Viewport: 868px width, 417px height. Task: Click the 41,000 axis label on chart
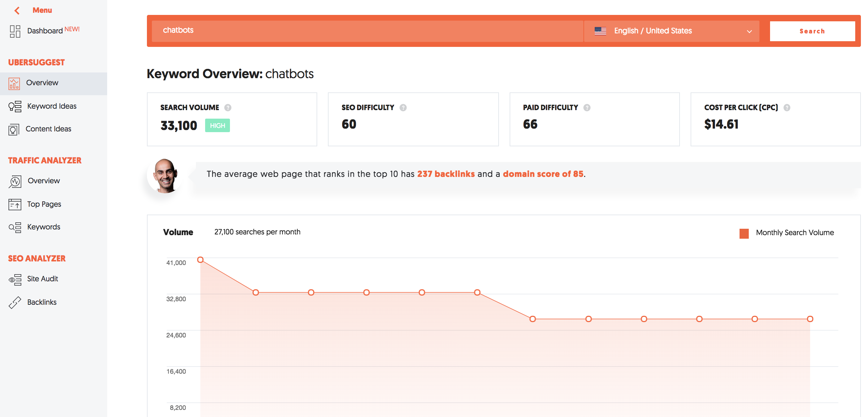176,263
